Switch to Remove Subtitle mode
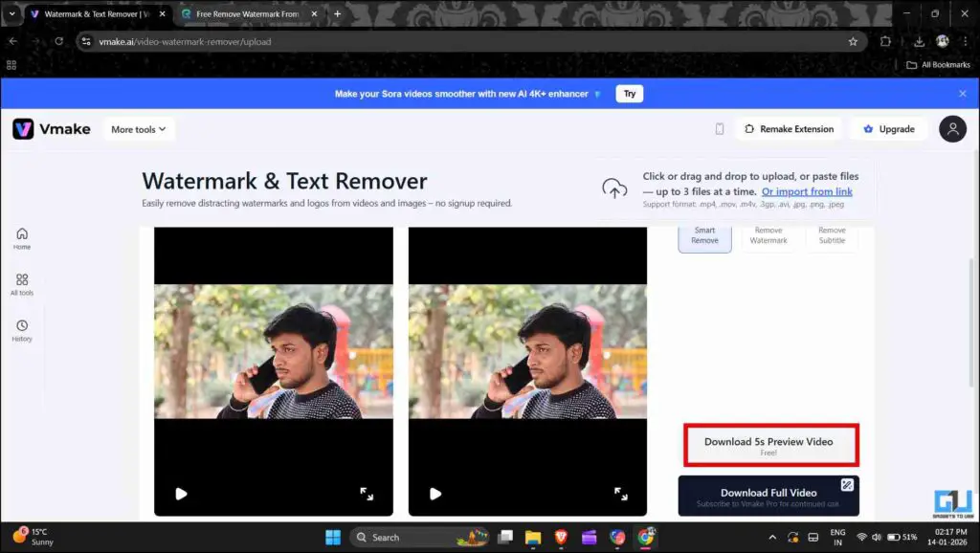The image size is (980, 553). [832, 234]
